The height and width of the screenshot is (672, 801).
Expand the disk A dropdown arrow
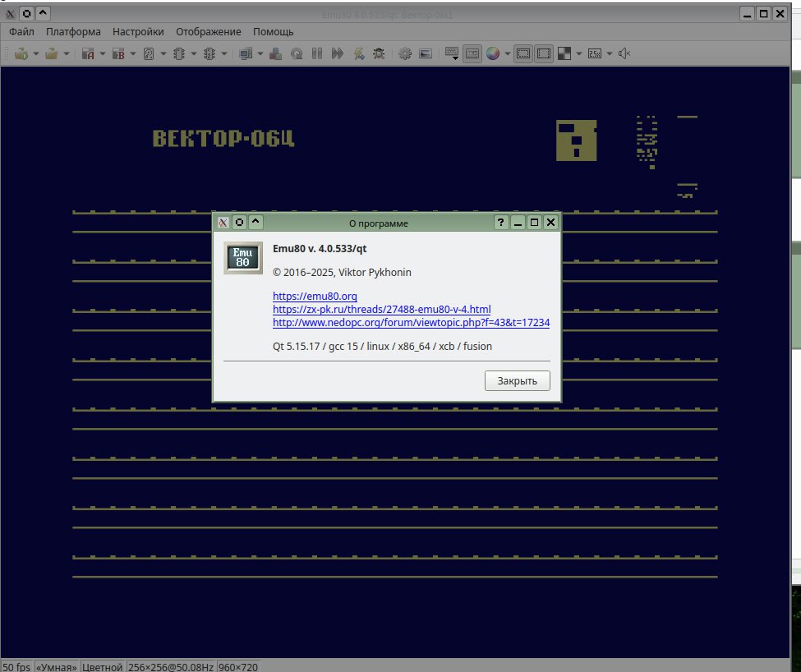click(103, 54)
